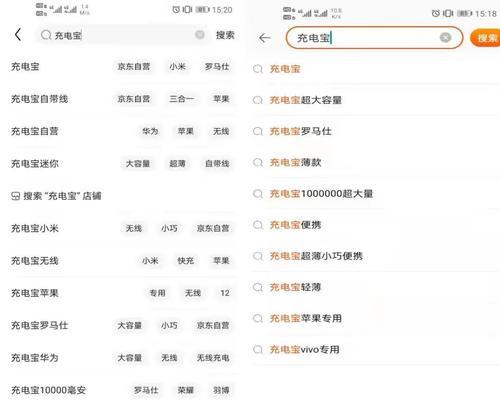Tap 罗马仕 tag in first 充电宝 row
The image size is (500, 400).
click(217, 67)
